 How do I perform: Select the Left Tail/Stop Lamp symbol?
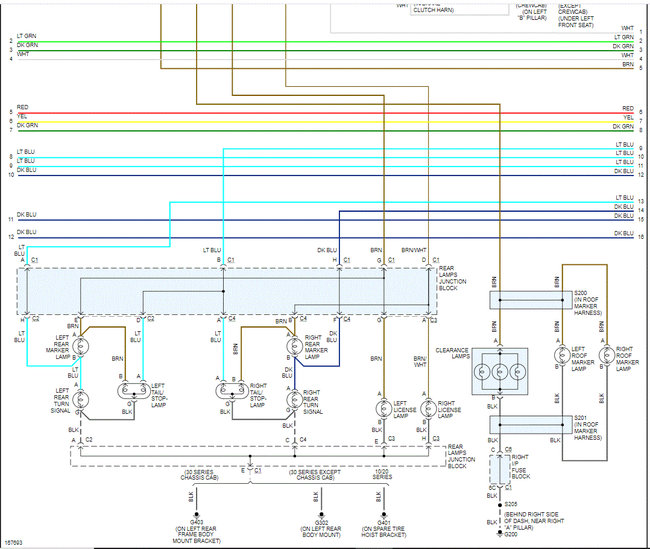point(134,390)
